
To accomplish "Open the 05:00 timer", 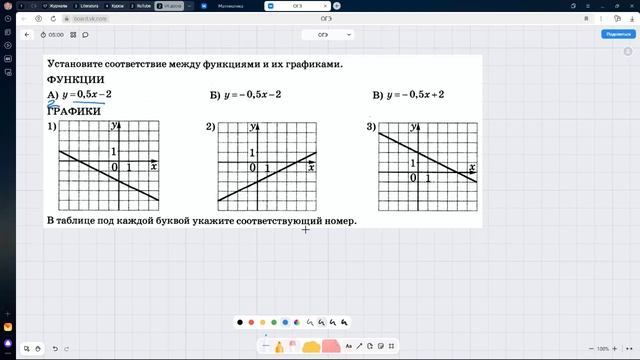I will click(x=52, y=35).
